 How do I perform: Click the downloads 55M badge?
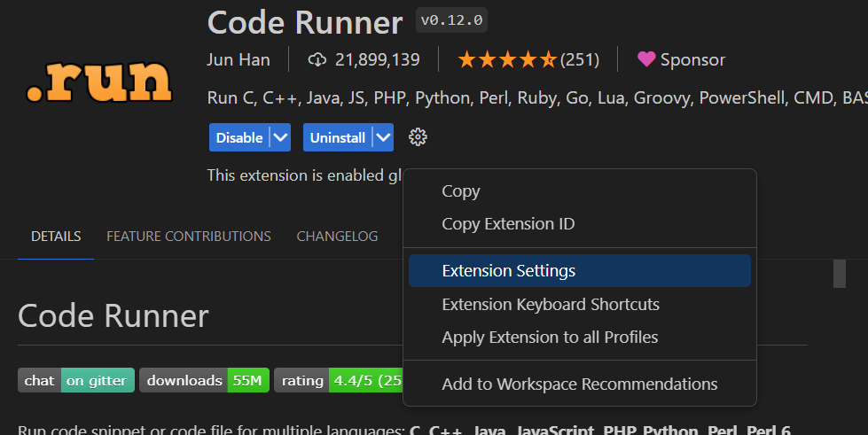(204, 380)
